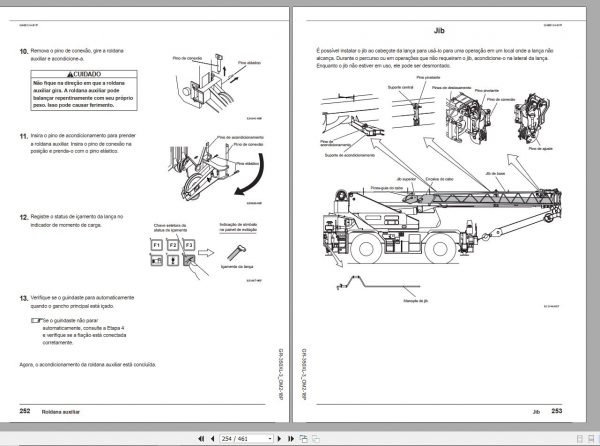This screenshot has height=446, width=600.
Task: Click 'Manopla de jib' label
Action: 416,301
